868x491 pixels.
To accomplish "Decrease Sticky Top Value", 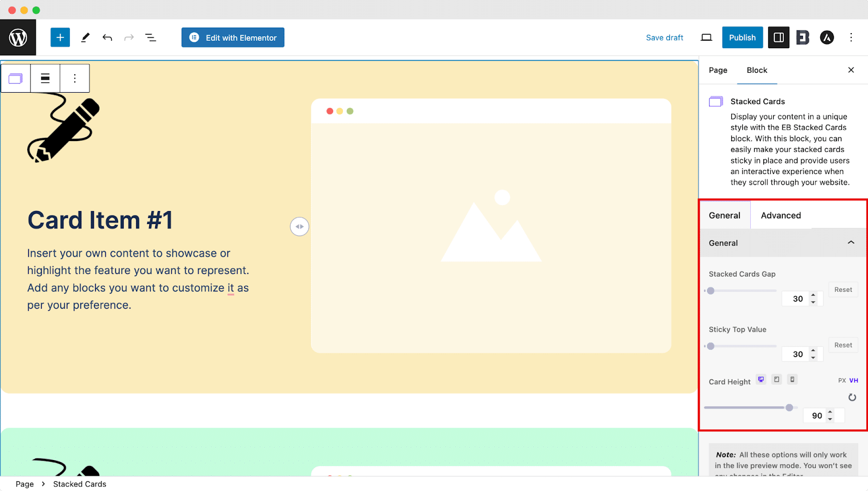I will [x=813, y=358].
